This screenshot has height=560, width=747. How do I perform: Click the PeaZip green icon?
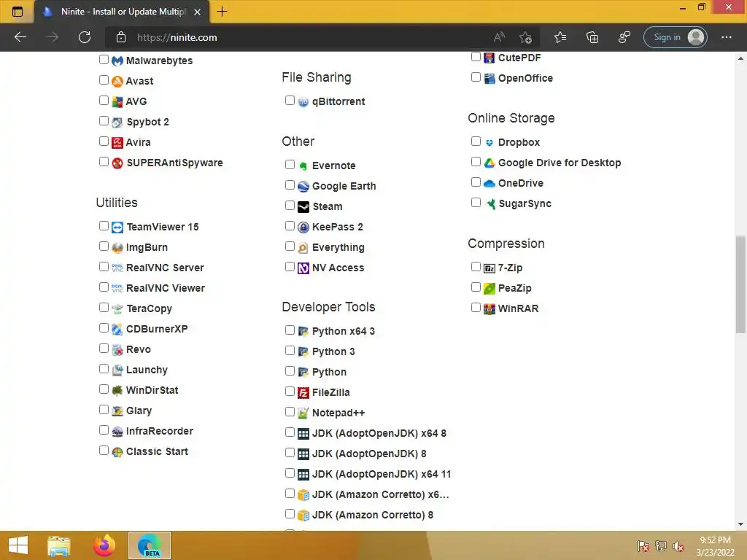point(489,289)
